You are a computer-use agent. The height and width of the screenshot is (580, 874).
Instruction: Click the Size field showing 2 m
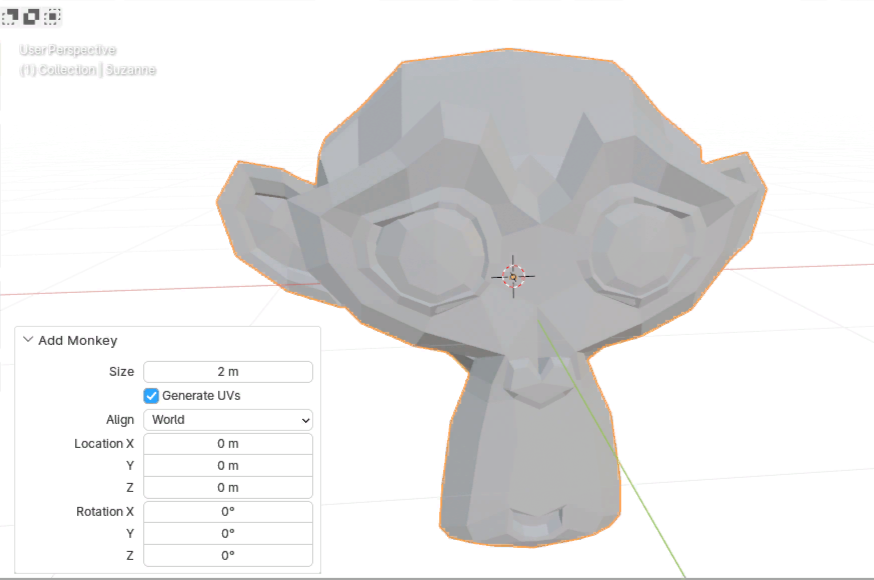(x=228, y=372)
